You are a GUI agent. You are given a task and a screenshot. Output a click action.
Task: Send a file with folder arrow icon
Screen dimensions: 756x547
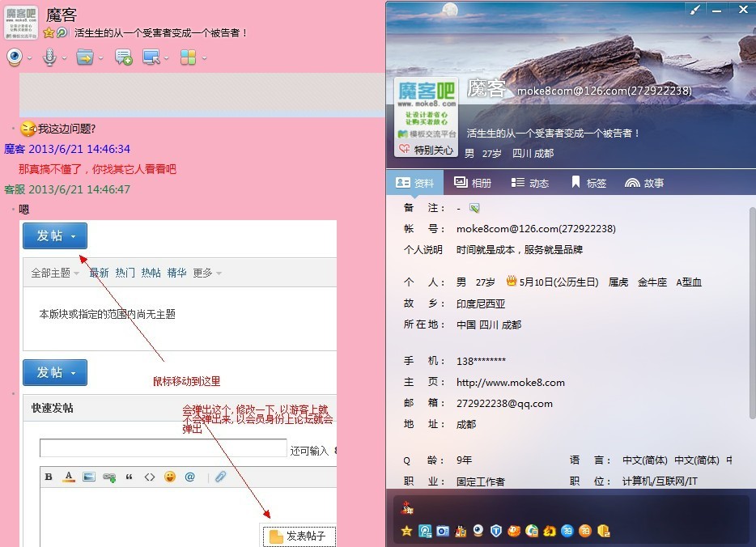[85, 57]
